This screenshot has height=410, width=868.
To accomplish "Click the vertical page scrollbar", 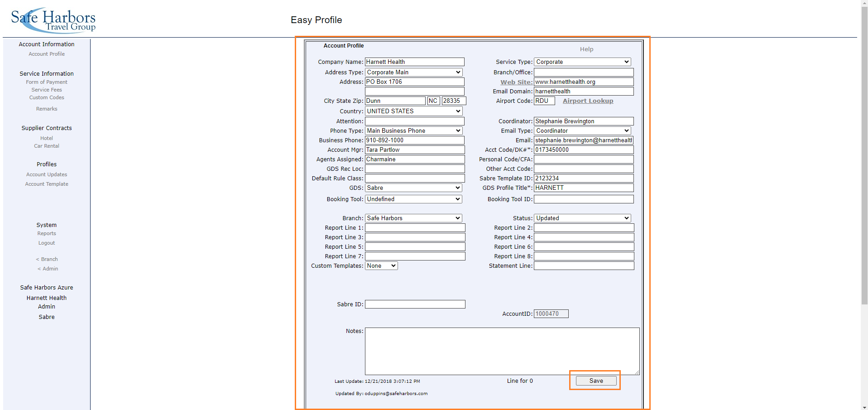I will [864, 155].
